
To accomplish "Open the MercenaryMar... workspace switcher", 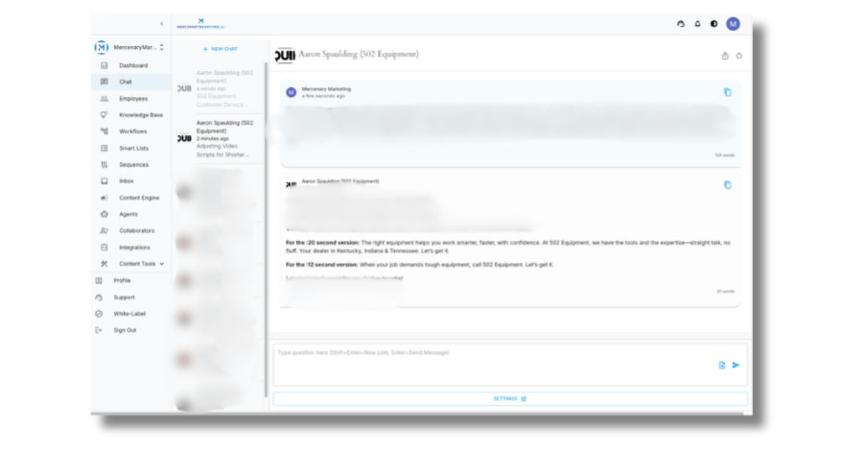I will click(130, 48).
